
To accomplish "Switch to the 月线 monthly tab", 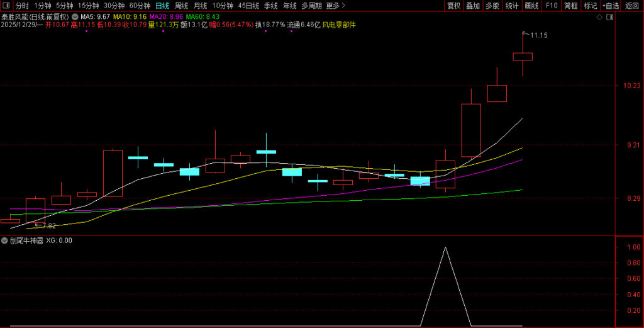I will click(x=200, y=6).
